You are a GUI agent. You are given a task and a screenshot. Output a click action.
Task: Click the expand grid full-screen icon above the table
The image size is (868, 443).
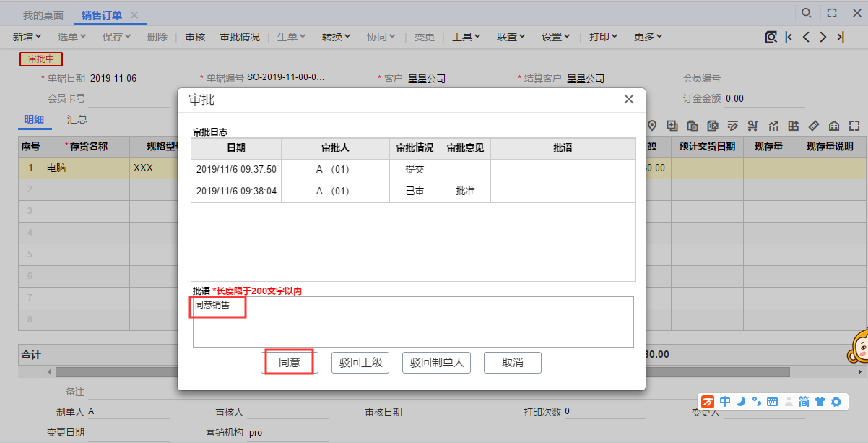[855, 126]
